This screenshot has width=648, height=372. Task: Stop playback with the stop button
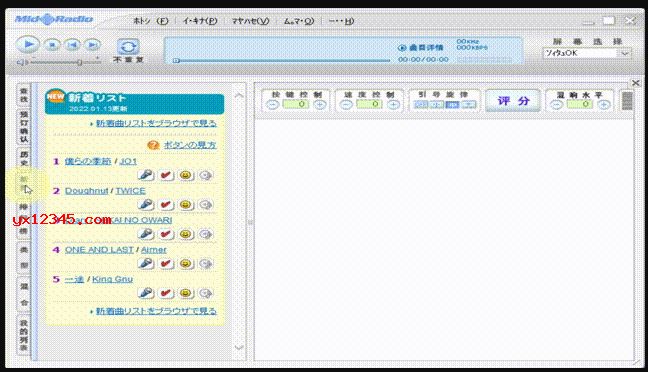pyautogui.click(x=52, y=45)
